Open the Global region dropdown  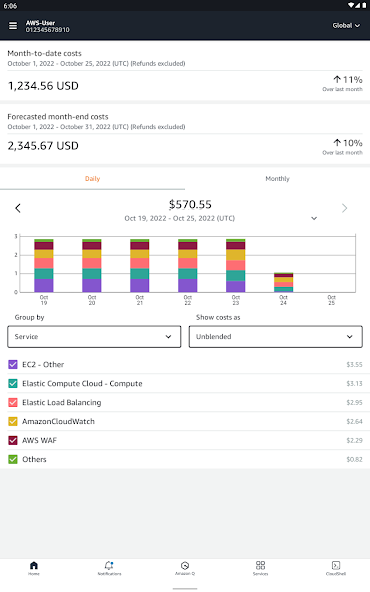pyautogui.click(x=346, y=26)
